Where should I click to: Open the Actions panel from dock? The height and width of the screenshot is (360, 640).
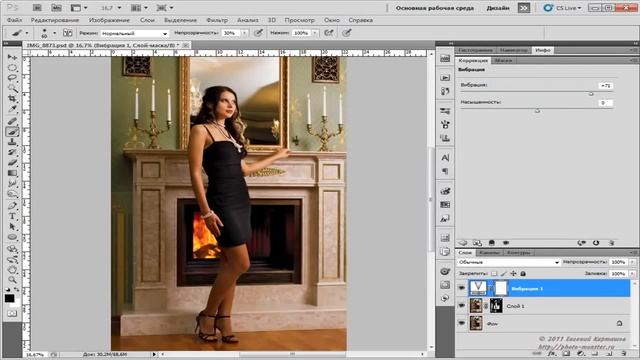(445, 78)
